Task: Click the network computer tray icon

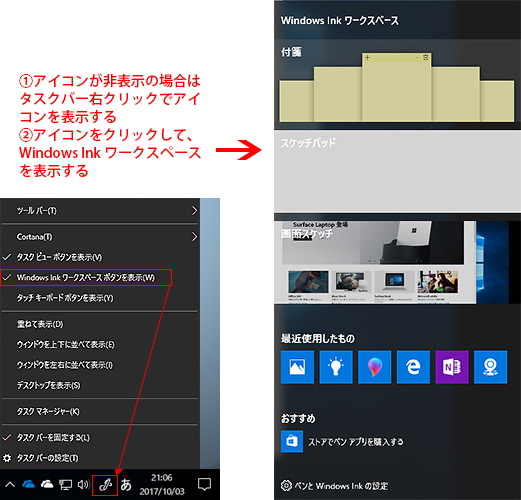Action: point(65,485)
